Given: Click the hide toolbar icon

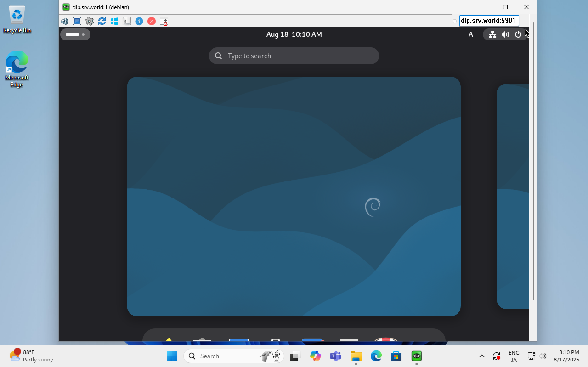Looking at the screenshot, I should click(x=164, y=21).
